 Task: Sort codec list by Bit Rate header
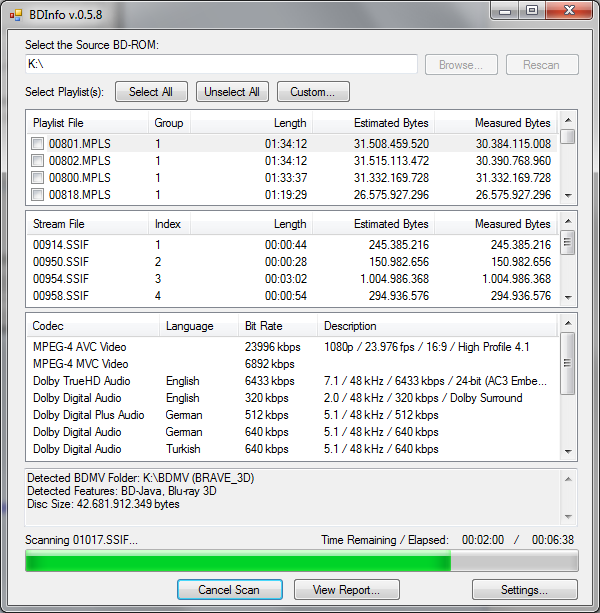tap(277, 326)
